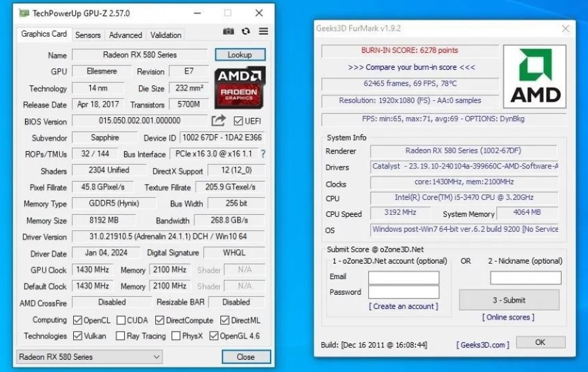The height and width of the screenshot is (372, 588).
Task: Click the FurMark Drivers Catalyst value
Action: [x=465, y=166]
